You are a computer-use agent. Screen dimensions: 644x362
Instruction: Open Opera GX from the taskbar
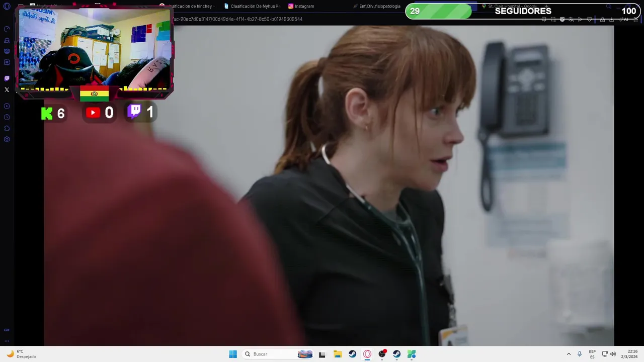coord(367,354)
